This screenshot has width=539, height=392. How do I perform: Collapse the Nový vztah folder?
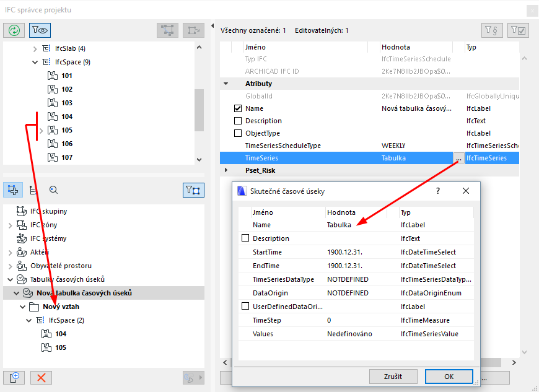[23, 307]
